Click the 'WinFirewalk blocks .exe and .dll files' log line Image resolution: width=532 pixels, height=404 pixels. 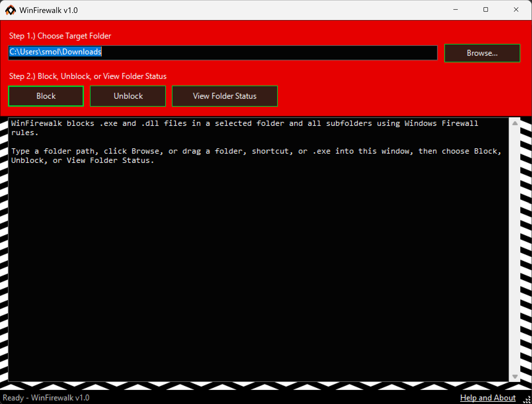(x=245, y=128)
